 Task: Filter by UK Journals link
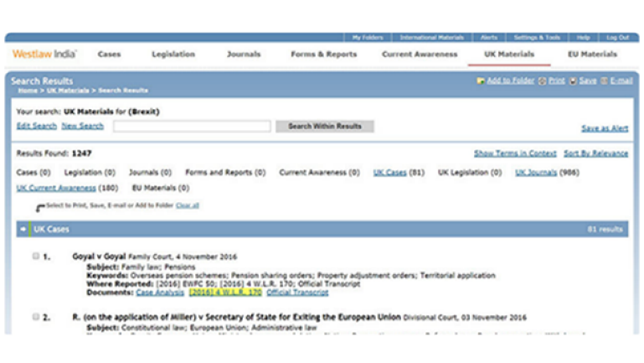pos(536,172)
